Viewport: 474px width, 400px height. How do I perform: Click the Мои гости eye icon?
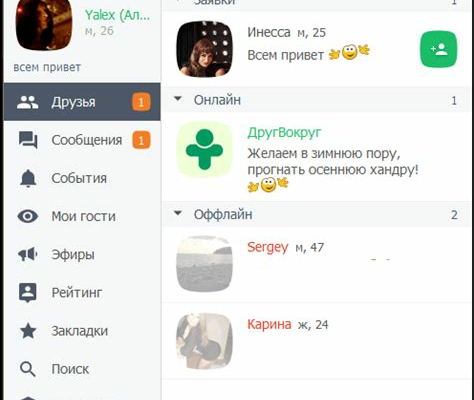tap(28, 216)
